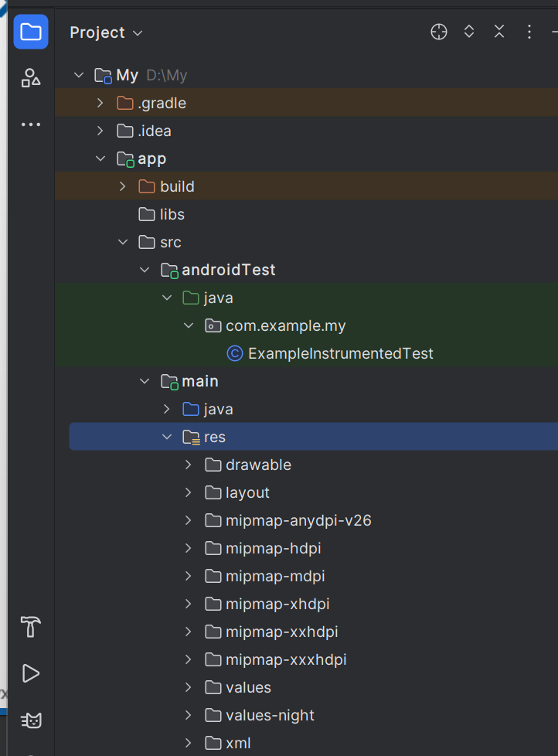Open the Run tool window icon

(31, 673)
